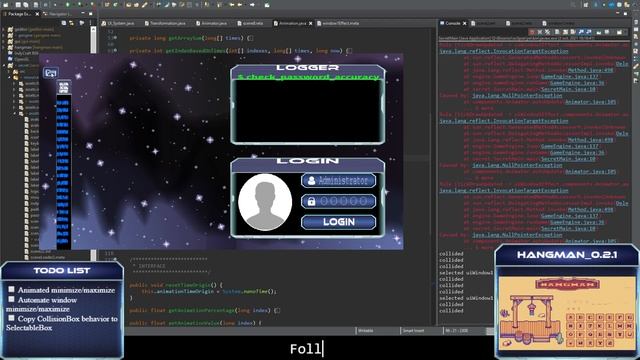Click the grey user avatar in Login panel
This screenshot has height=360, width=640.
click(x=265, y=202)
